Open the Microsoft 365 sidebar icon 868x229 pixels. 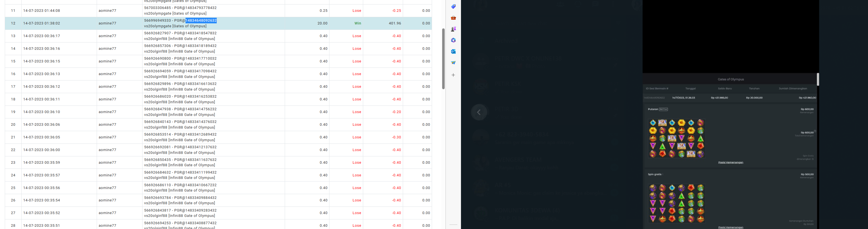[x=453, y=40]
